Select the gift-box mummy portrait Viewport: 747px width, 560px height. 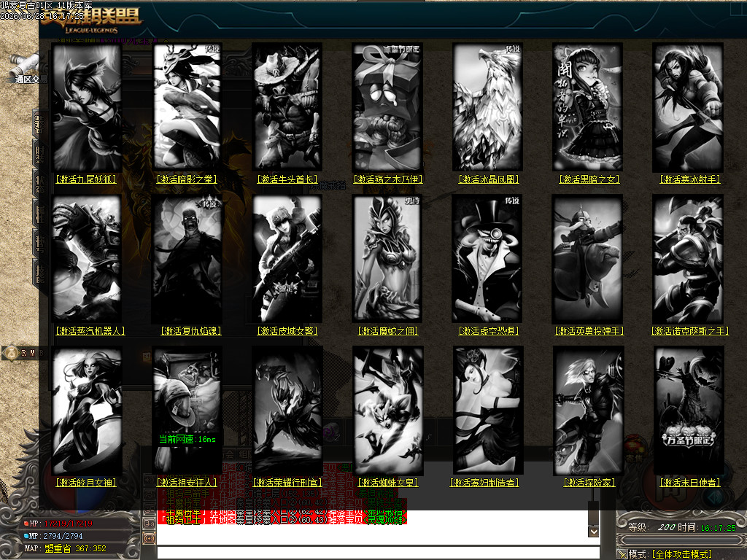pyautogui.click(x=388, y=107)
